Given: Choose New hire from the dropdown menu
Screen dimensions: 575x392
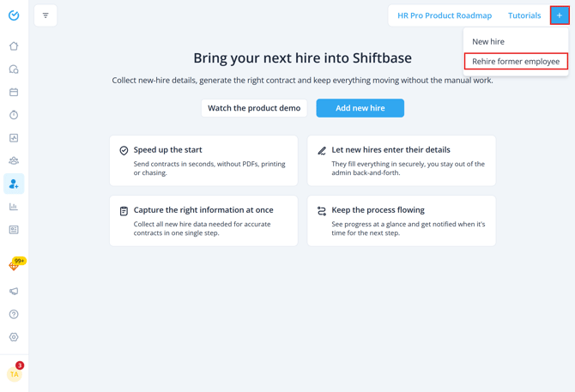Looking at the screenshot, I should click(488, 42).
